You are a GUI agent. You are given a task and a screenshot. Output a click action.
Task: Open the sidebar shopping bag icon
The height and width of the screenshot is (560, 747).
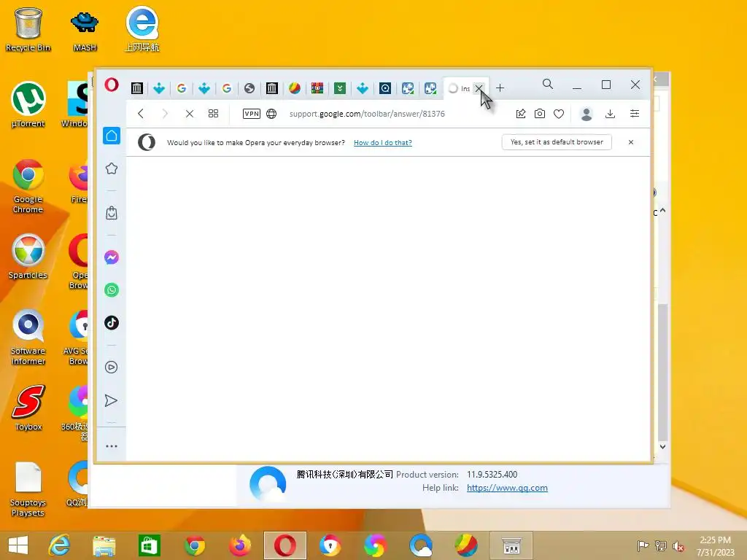click(112, 213)
